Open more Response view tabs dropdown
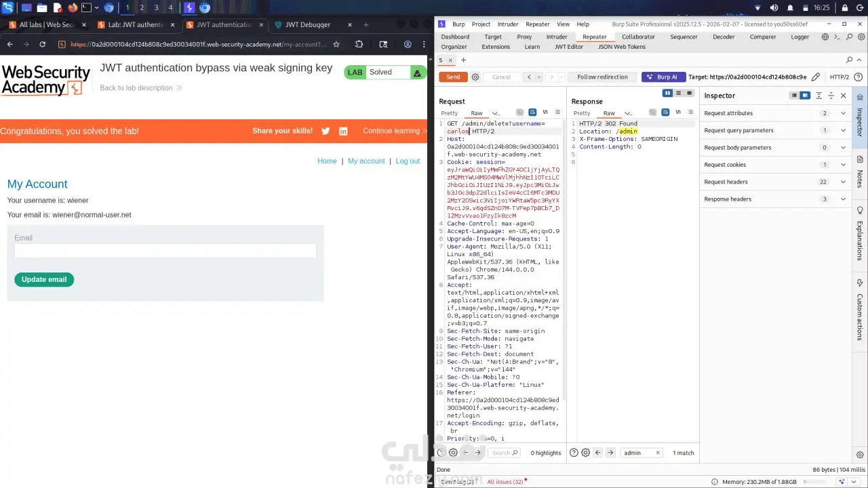This screenshot has height=488, width=868. point(628,113)
